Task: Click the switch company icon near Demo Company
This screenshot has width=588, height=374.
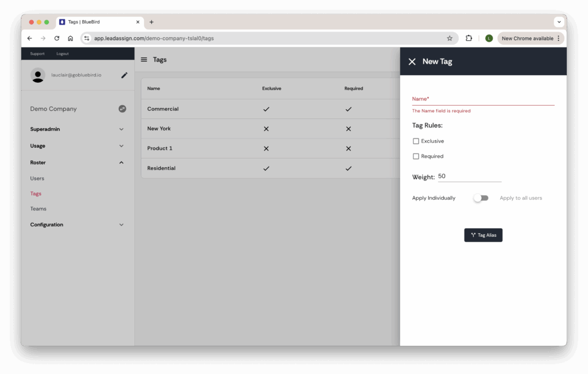Action: coord(122,109)
